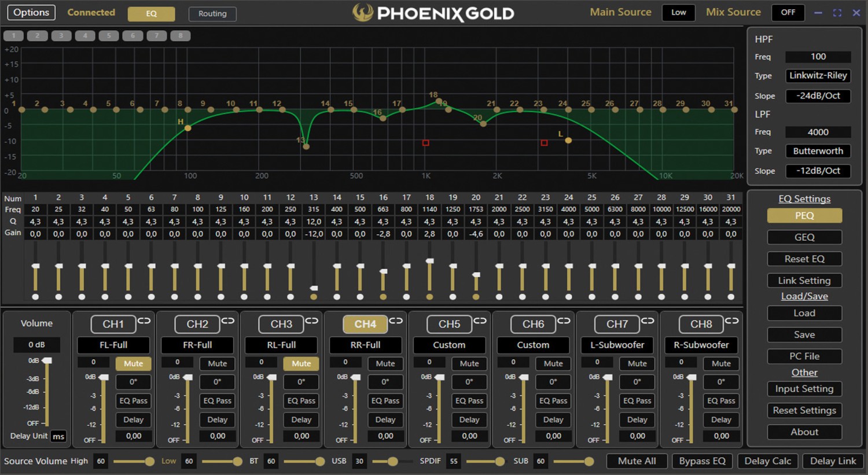Viewport: 868px width, 475px height.
Task: Click the Save button
Action: 804,334
